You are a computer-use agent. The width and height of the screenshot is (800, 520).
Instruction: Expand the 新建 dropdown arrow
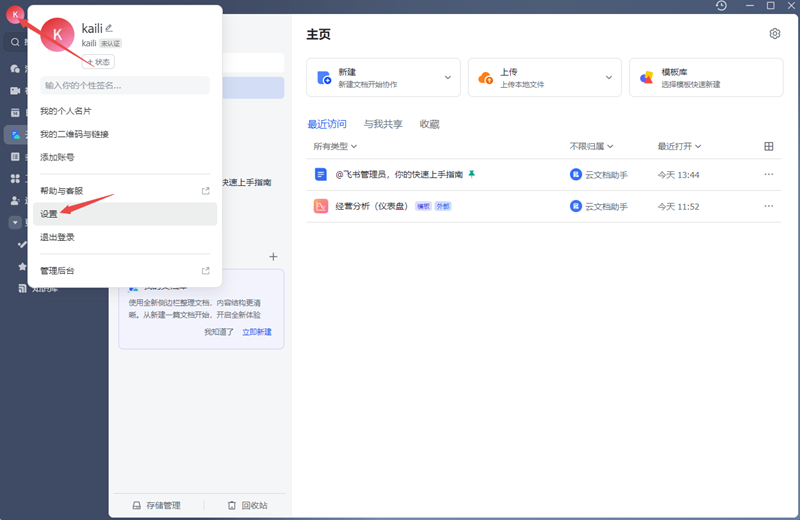click(x=447, y=78)
